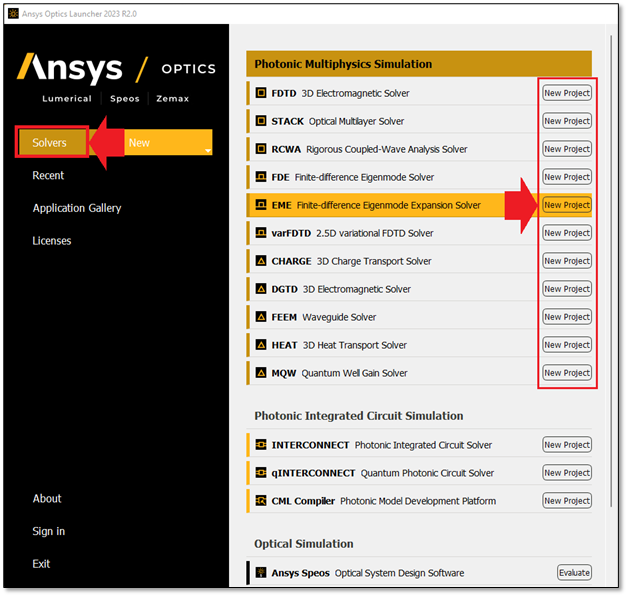Go to Application Gallery
627x596 pixels.
pyautogui.click(x=77, y=208)
